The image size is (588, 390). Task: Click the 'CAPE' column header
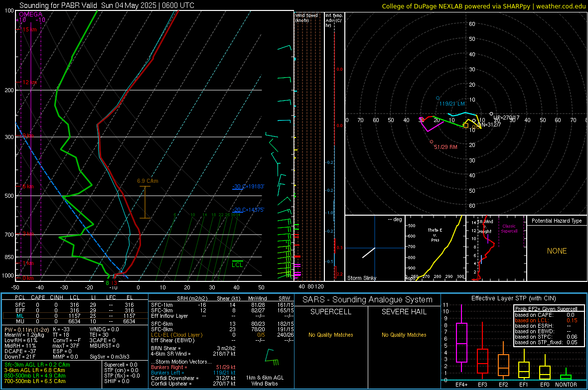[38, 297]
